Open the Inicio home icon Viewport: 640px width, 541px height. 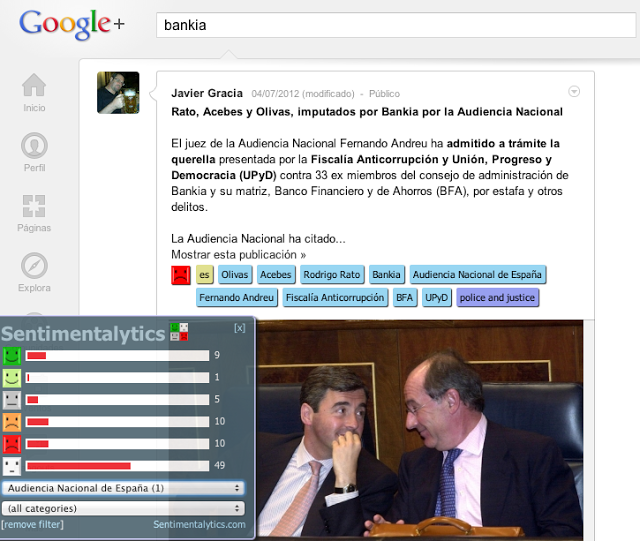pyautogui.click(x=34, y=85)
